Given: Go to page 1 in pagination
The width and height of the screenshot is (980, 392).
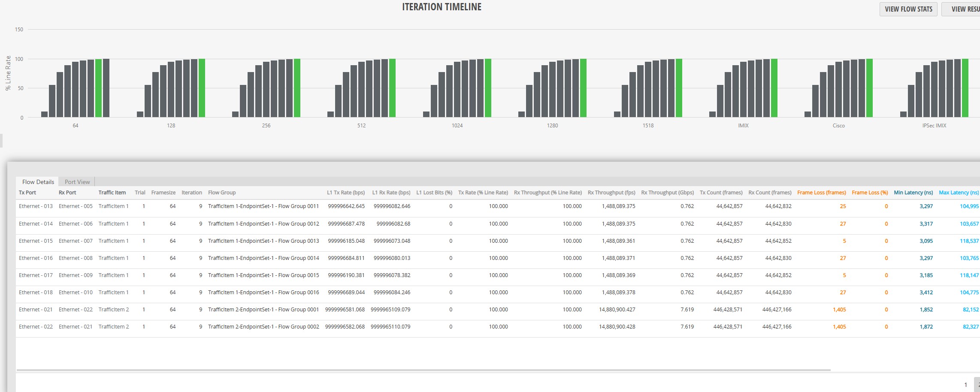Looking at the screenshot, I should pyautogui.click(x=966, y=385).
